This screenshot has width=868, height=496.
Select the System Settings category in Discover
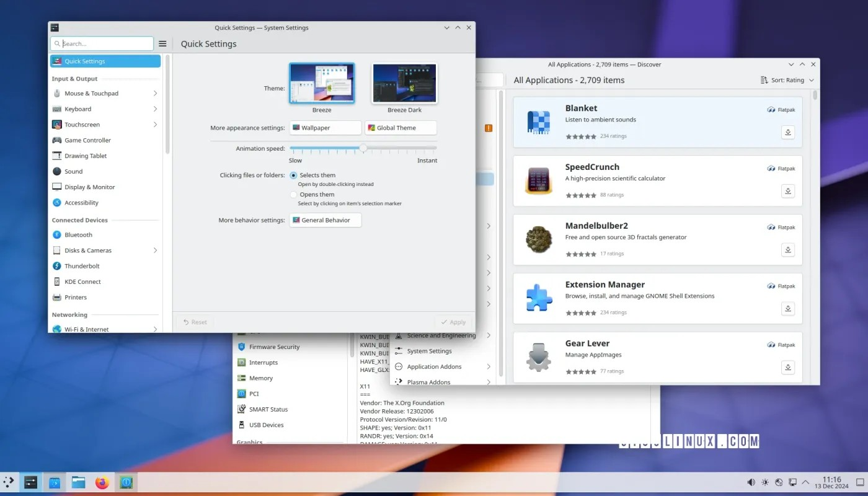click(x=428, y=351)
